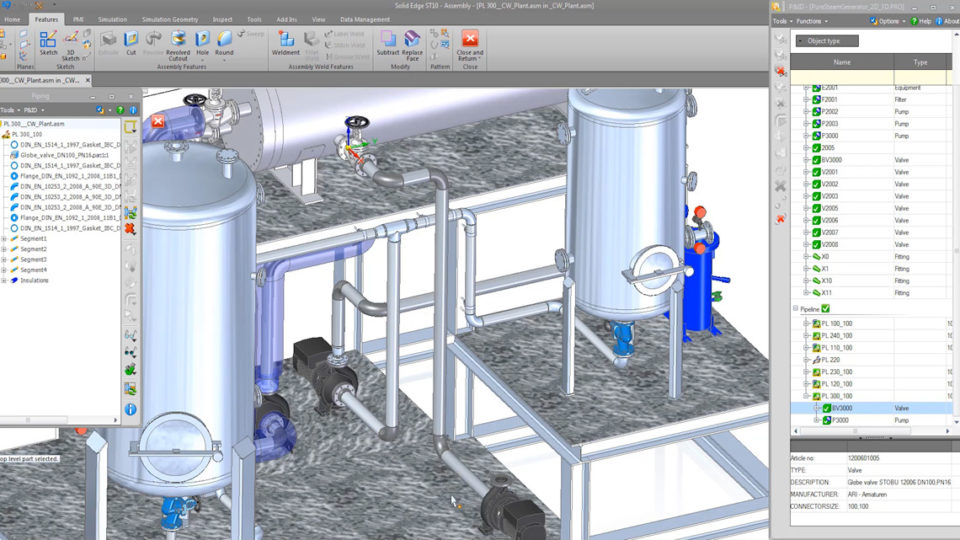Toggle check icon for BV3000 under PL 300_100
The image size is (960, 540).
pyautogui.click(x=826, y=408)
